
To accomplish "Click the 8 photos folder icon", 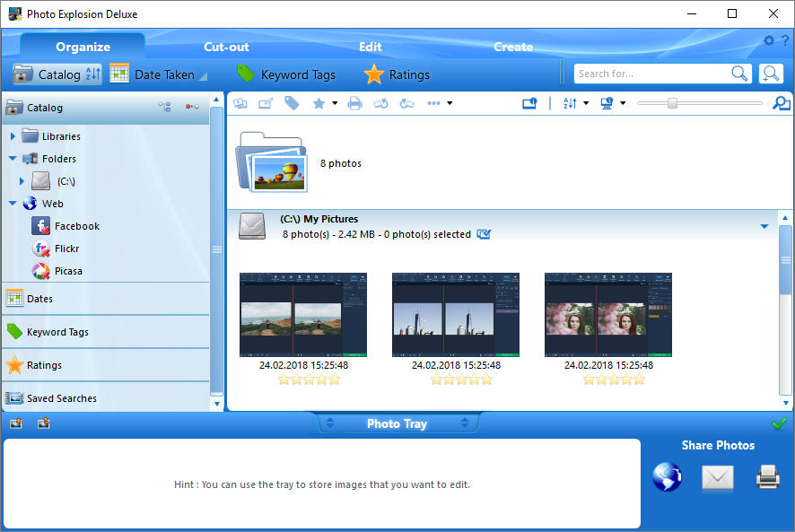I will (272, 162).
